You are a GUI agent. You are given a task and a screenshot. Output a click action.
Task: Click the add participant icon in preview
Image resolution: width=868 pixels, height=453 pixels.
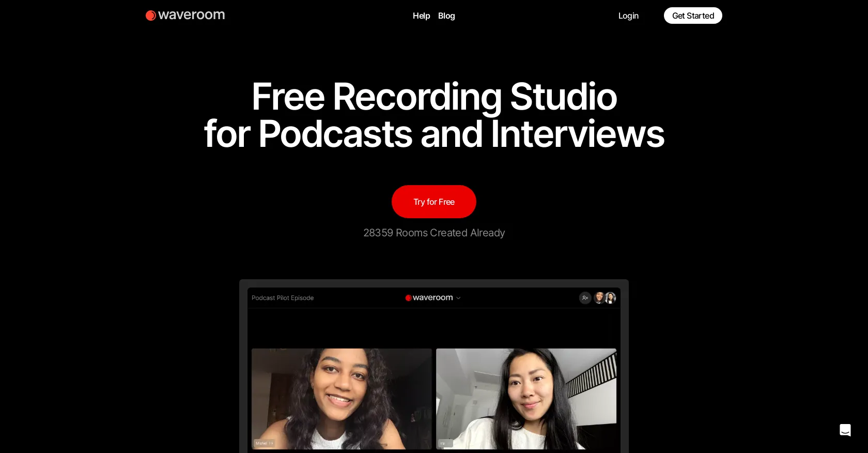(585, 298)
